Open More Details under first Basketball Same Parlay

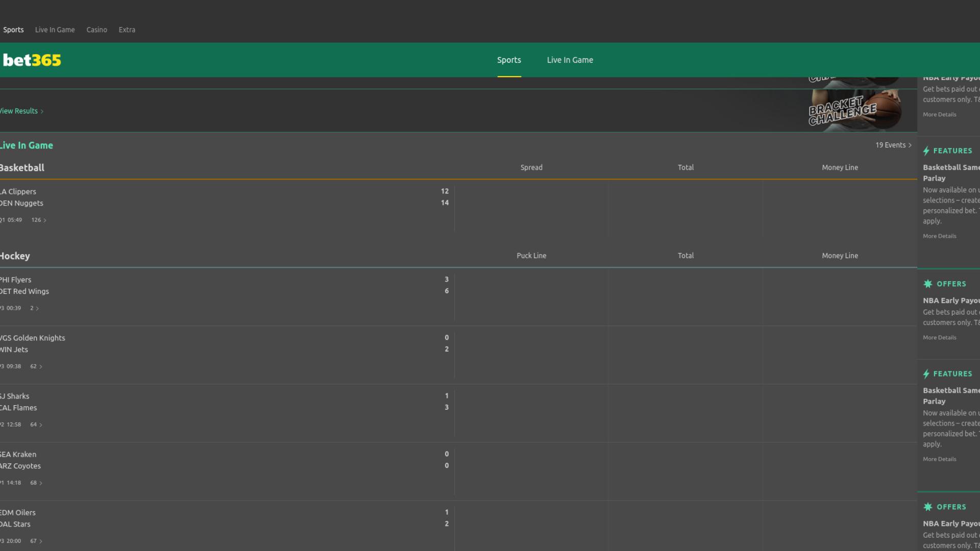(939, 236)
